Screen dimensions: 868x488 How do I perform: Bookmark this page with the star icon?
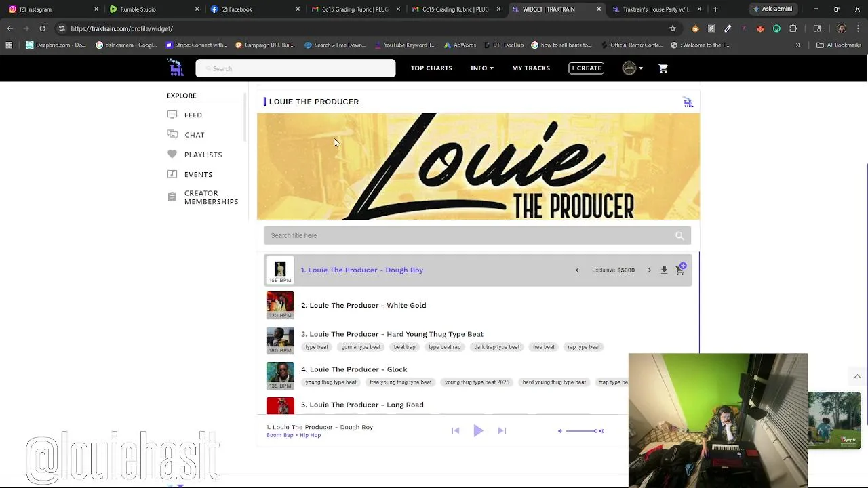[673, 28]
